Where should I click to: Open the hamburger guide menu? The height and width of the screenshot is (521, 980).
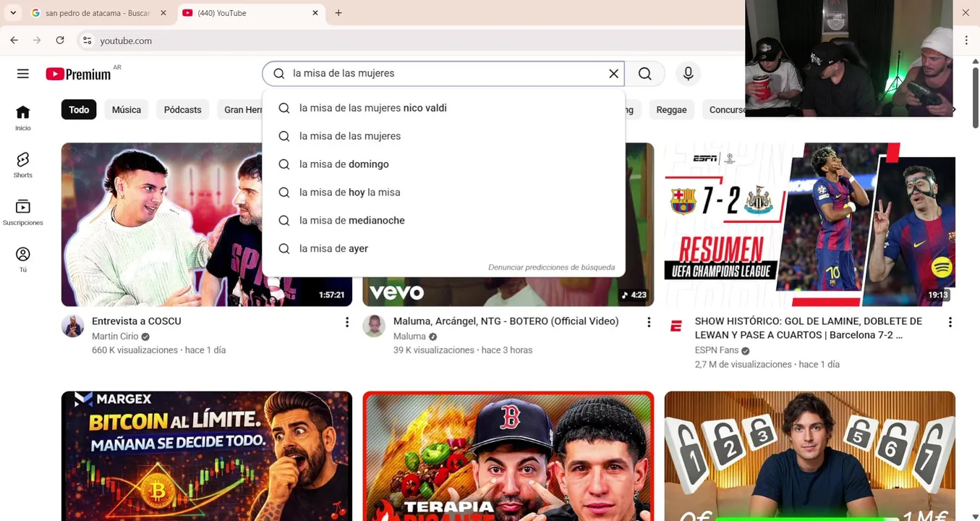point(23,74)
